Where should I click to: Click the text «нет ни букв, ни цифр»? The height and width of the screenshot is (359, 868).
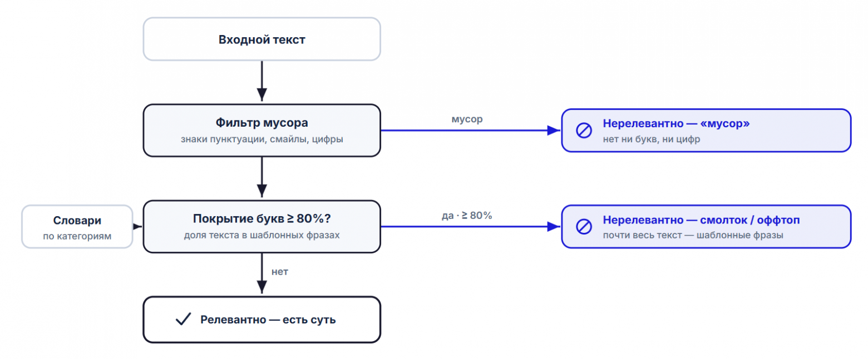pos(651,139)
